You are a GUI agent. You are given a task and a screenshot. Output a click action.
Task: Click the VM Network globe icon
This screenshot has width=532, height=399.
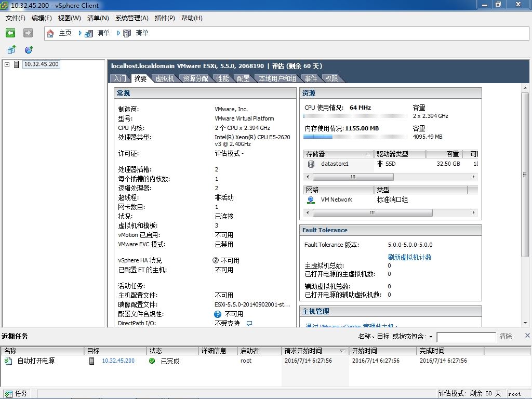click(311, 200)
